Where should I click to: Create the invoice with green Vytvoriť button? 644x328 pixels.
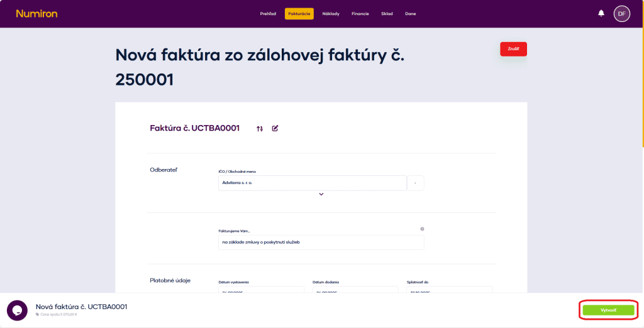(608, 310)
